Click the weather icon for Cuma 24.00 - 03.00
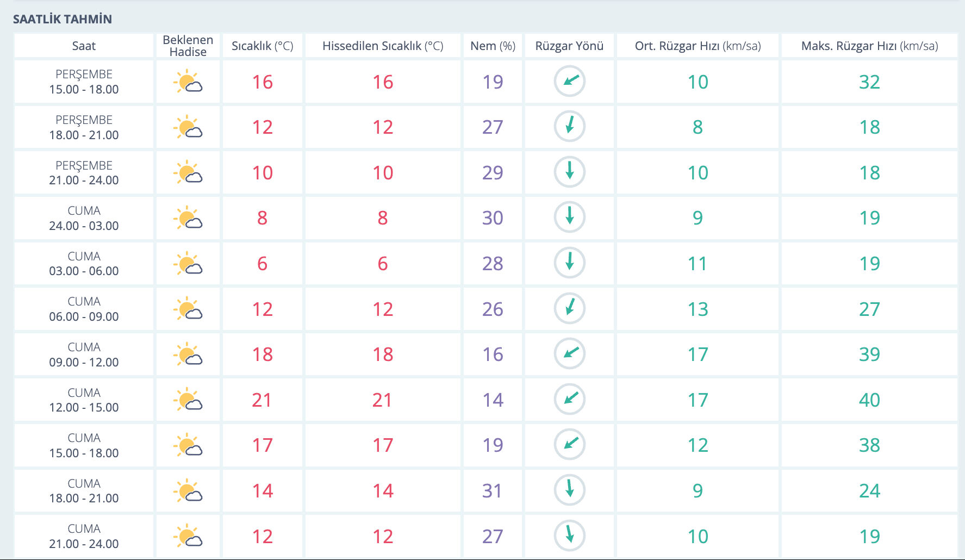The width and height of the screenshot is (965, 560). (x=188, y=218)
